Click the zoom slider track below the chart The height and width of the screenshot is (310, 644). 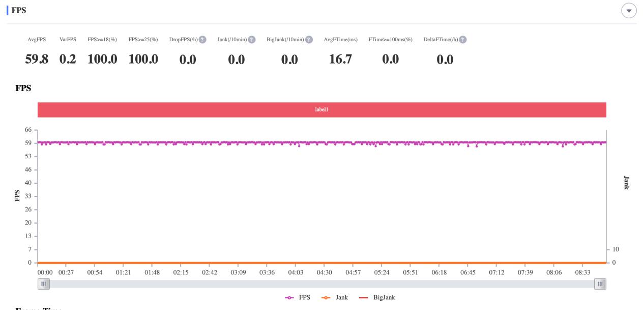click(x=321, y=284)
